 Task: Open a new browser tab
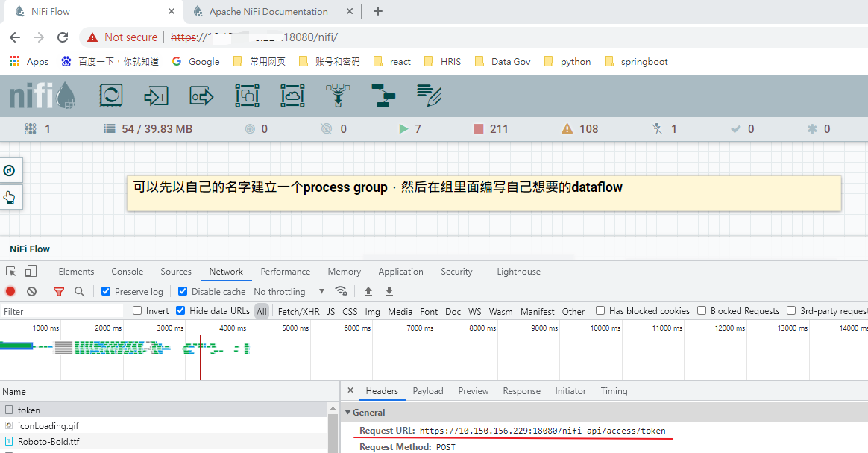click(x=378, y=11)
